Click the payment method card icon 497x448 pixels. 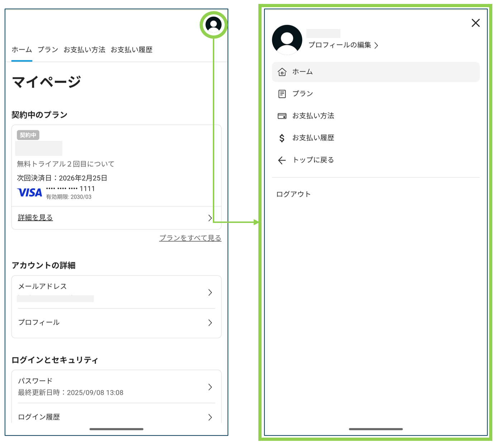(x=282, y=116)
